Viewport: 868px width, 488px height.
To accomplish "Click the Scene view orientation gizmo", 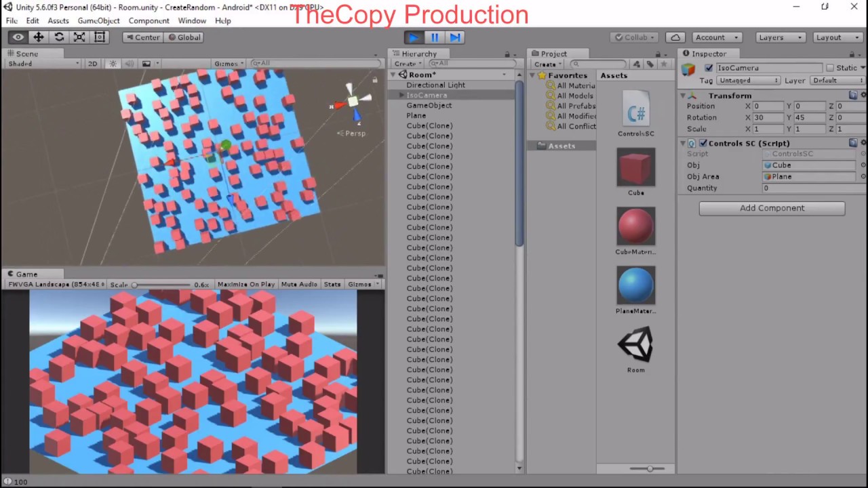I will pos(353,103).
